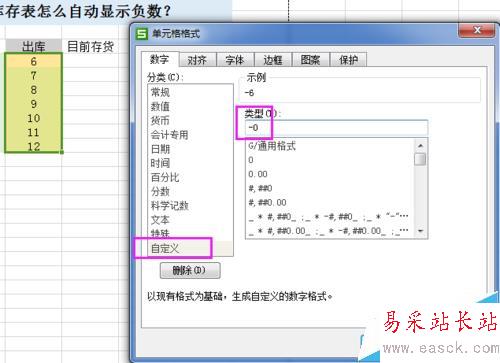Select the cell containing 6
Screen dimensions: 500x363
(x=33, y=61)
